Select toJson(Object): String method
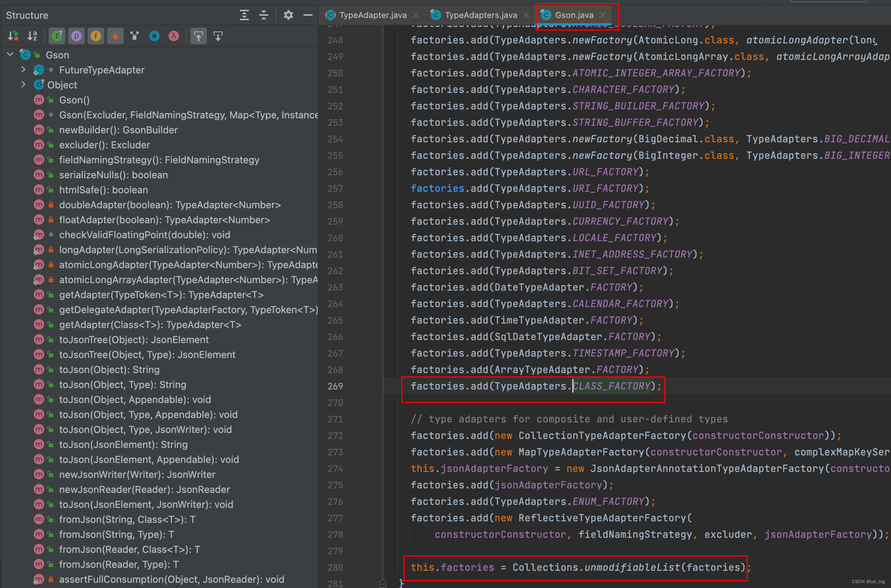This screenshot has width=891, height=588. click(109, 370)
